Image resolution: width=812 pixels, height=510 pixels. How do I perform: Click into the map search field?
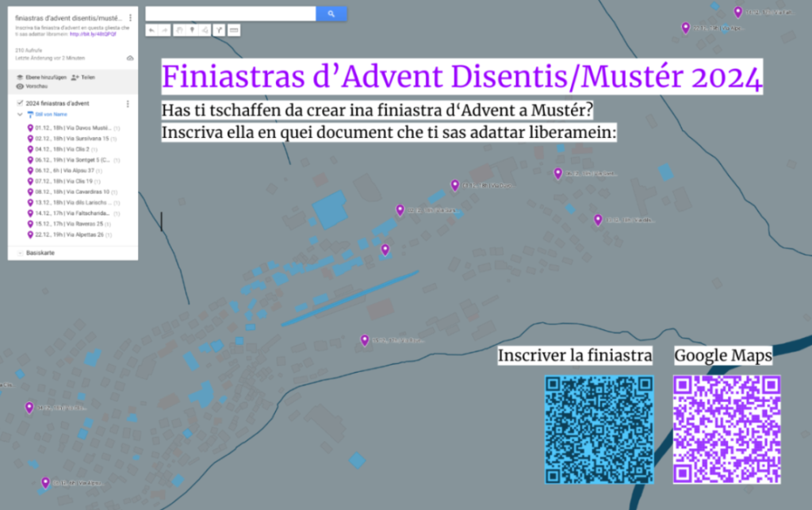click(230, 13)
